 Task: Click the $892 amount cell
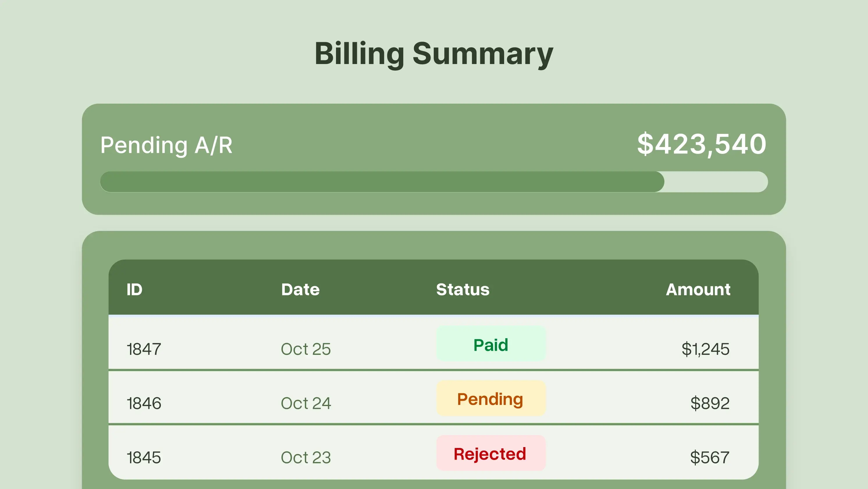tap(710, 403)
